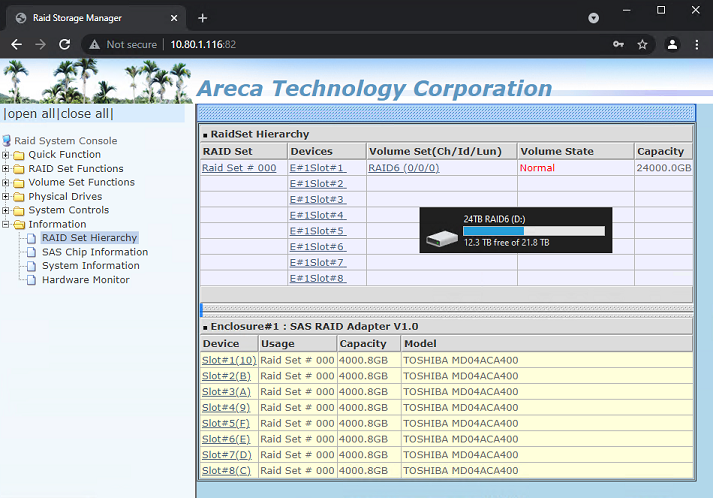713x498 pixels.
Task: Open RAID Set Hierarchy in the tree
Action: click(x=89, y=238)
